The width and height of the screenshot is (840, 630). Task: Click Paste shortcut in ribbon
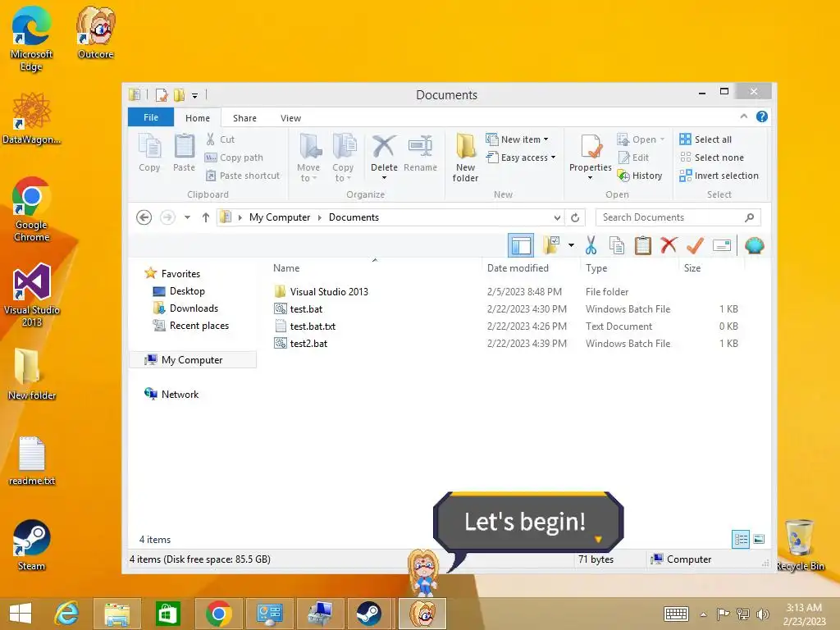[x=243, y=176]
